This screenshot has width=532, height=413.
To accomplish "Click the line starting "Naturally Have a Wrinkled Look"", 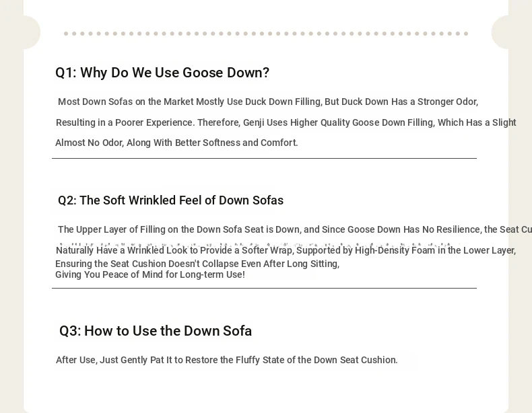I will click(286, 251).
